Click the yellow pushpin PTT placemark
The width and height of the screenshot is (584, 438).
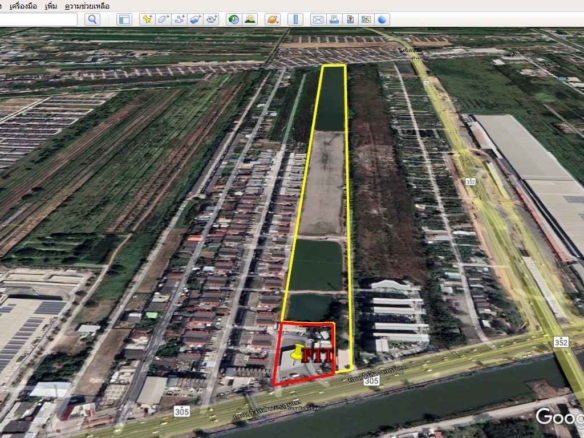(297, 352)
